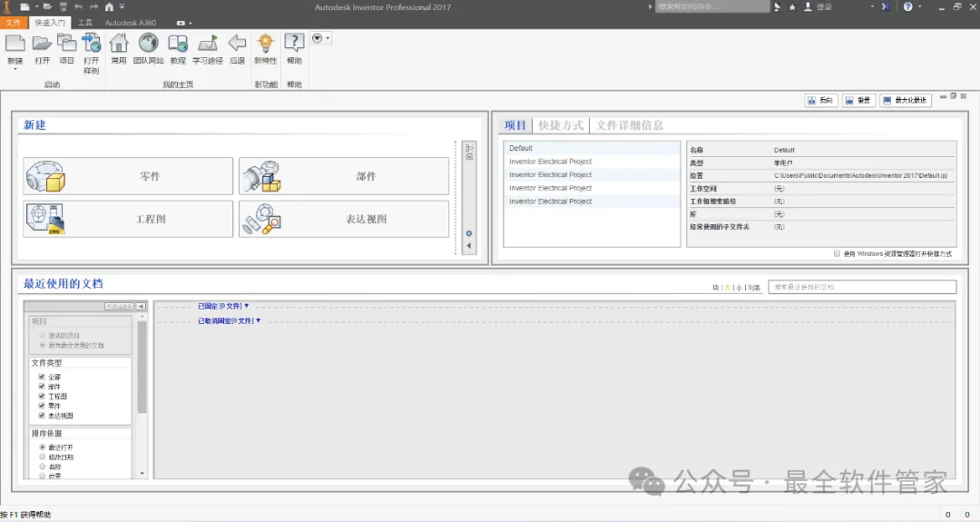Image resolution: width=980 pixels, height=522 pixels.
Task: Select 名称 sort radio button
Action: pyautogui.click(x=43, y=467)
